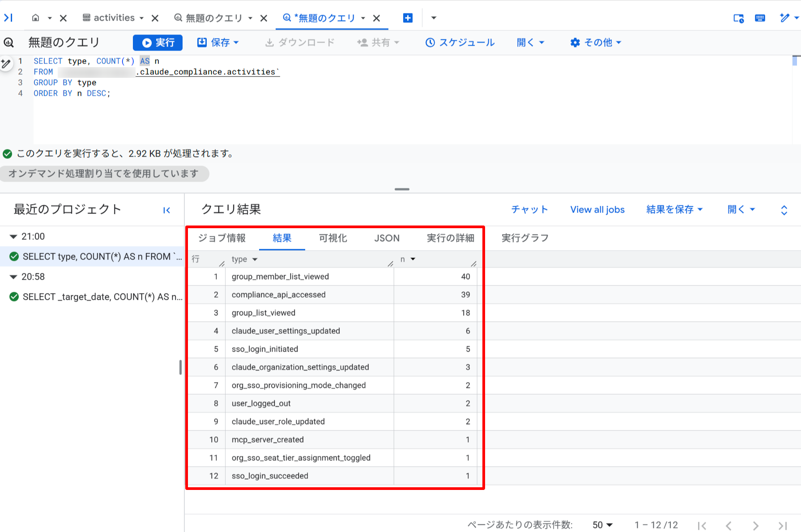Click the query magnifier icon beside title
Screen dimensions: 801x532
coord(9,43)
